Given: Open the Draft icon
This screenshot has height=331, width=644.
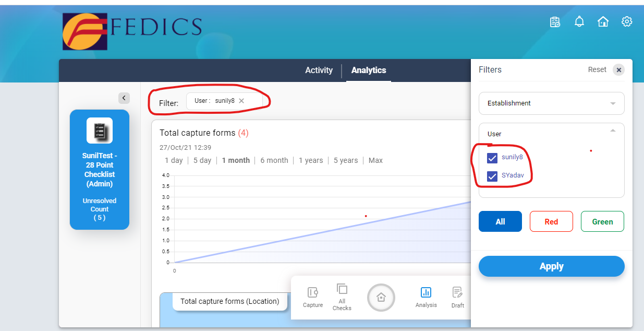Looking at the screenshot, I should coord(457,292).
